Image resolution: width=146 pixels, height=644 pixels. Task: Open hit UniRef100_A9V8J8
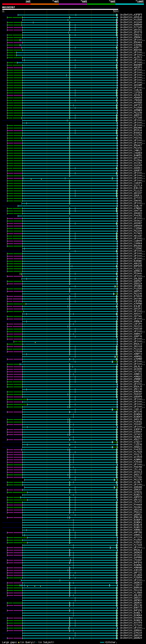point(131,17)
